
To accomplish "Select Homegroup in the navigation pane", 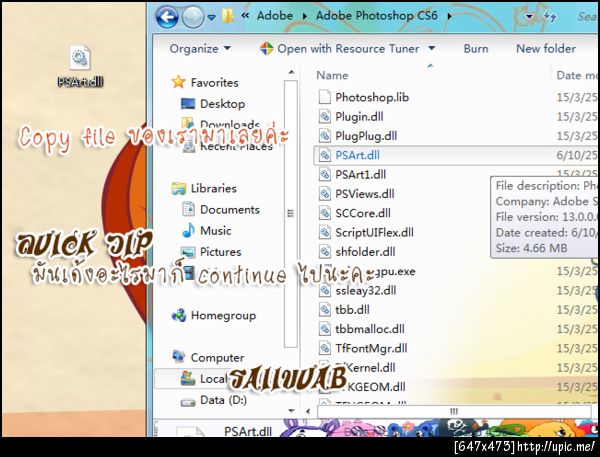I will pos(223,315).
